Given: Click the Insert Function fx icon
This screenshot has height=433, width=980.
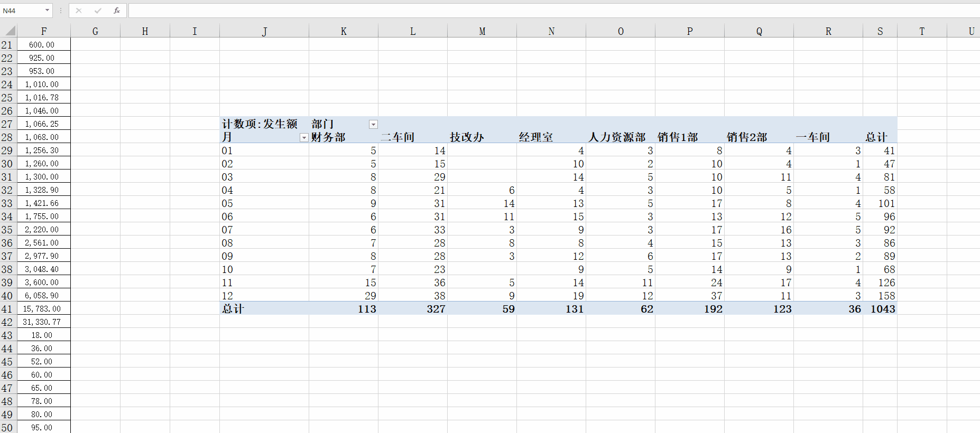Looking at the screenshot, I should click(x=117, y=11).
